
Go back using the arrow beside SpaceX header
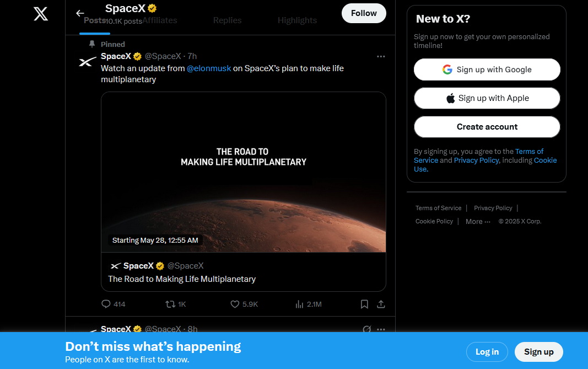(80, 14)
